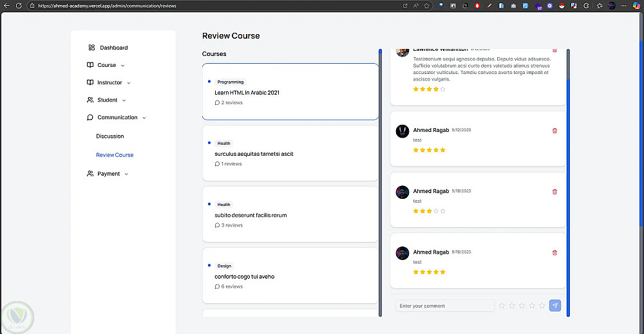Click the browser back arrow
This screenshot has height=334, width=644.
pyautogui.click(x=6, y=6)
